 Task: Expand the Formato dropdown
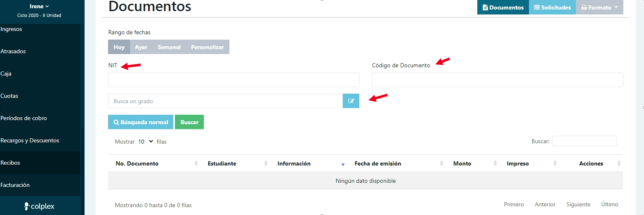click(x=599, y=7)
